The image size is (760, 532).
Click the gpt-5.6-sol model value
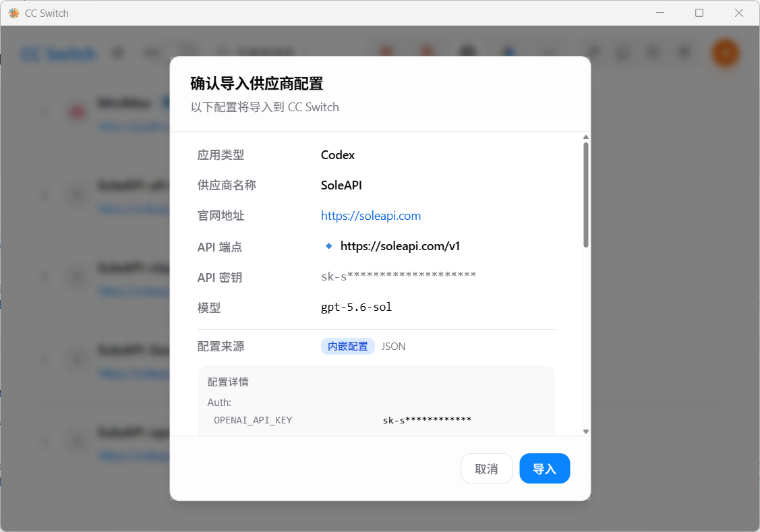[x=356, y=307]
